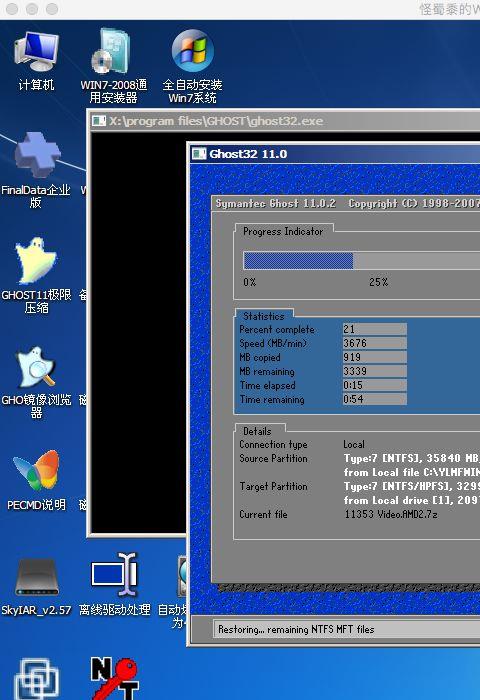This screenshot has height=700, width=480.
Task: Click the gray window control dot nearest the edge
Action: click(x=12, y=9)
